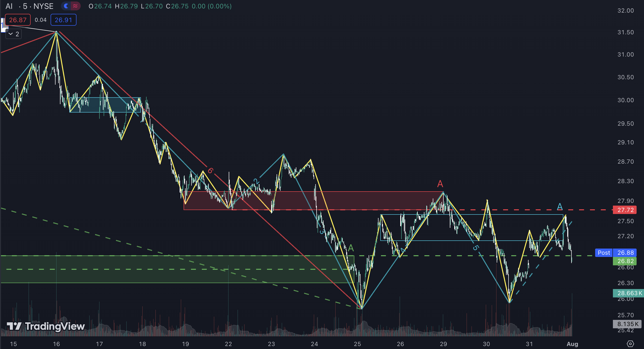644x349 pixels.
Task: Click the pink approximate-data wave icon
Action: tap(75, 6)
